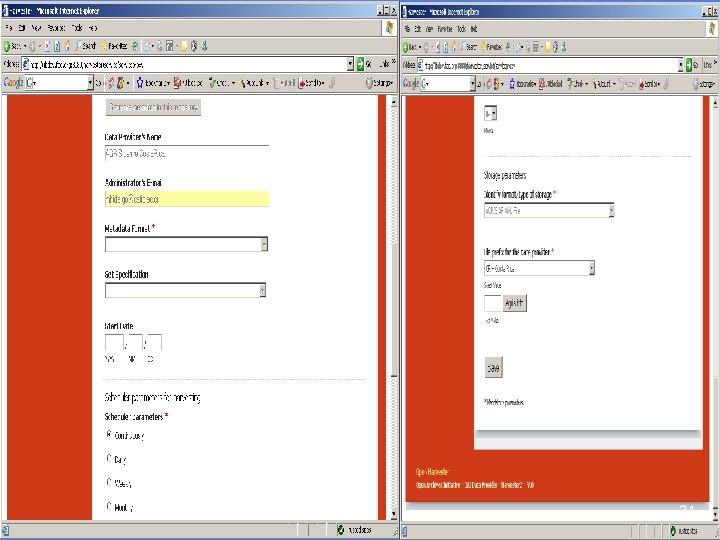Open the OpenHarvester footer link
This screenshot has height=540, width=720.
coord(432,472)
